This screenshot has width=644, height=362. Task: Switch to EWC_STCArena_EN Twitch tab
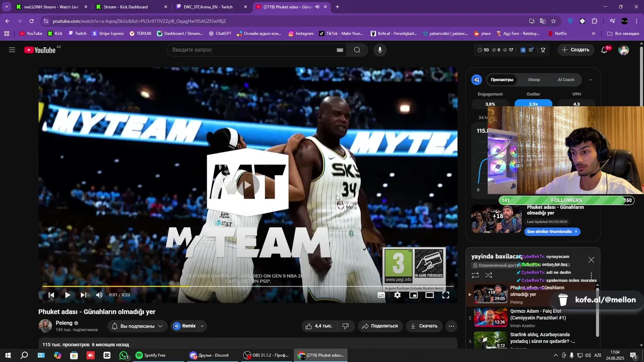(211, 7)
